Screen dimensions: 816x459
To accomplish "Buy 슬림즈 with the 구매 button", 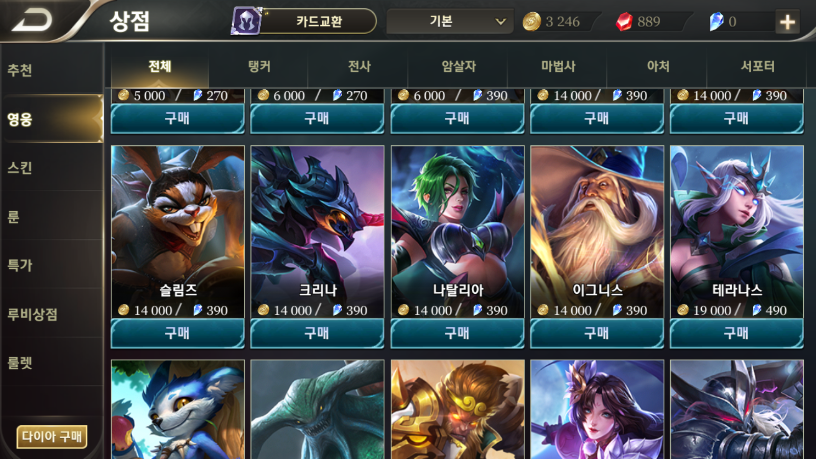I will tap(177, 333).
